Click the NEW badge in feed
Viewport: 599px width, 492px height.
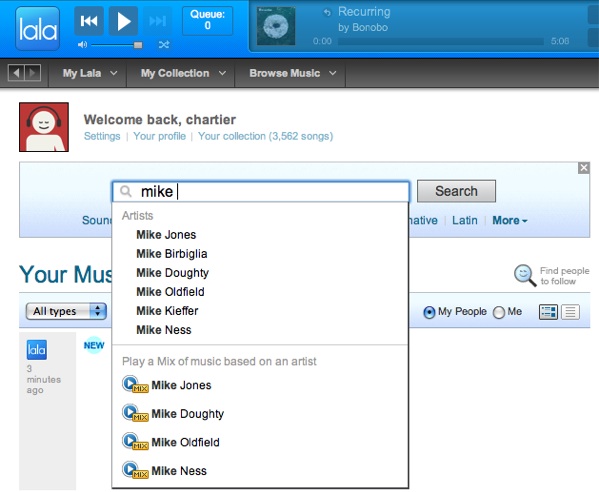click(94, 345)
